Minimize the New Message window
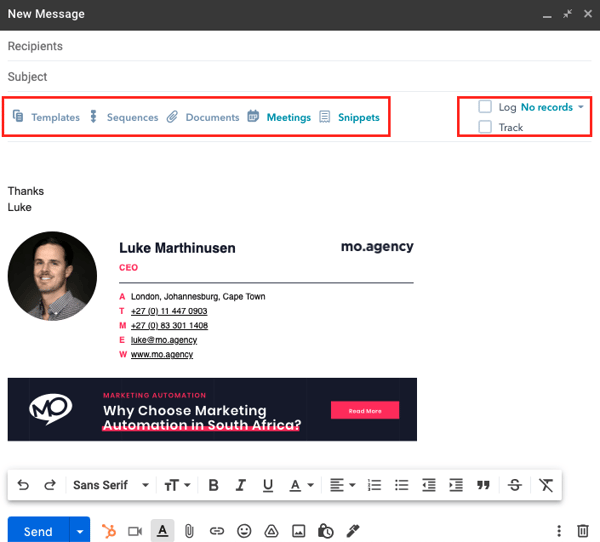The image size is (600, 542). click(x=547, y=14)
